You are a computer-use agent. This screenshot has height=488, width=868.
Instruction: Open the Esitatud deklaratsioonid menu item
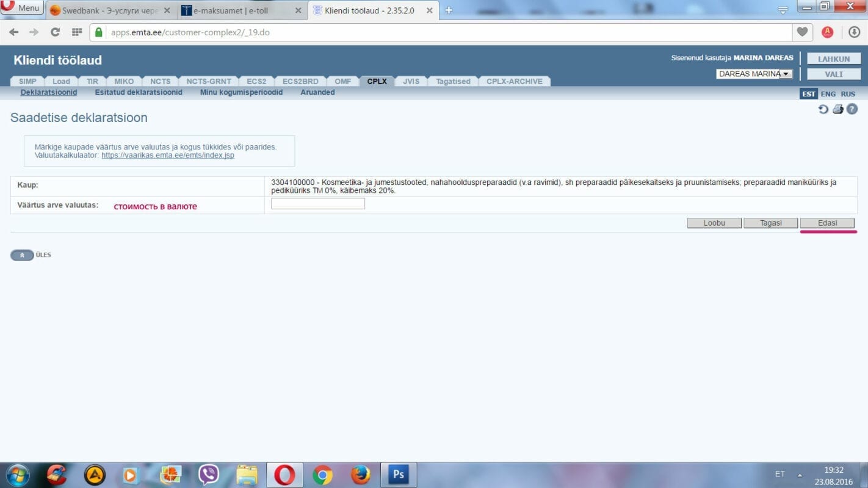pos(139,93)
